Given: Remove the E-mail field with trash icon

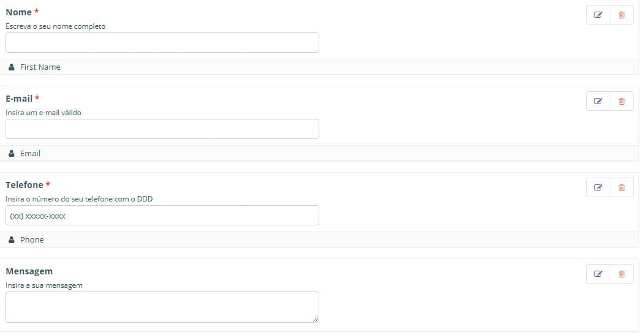Looking at the screenshot, I should [621, 102].
